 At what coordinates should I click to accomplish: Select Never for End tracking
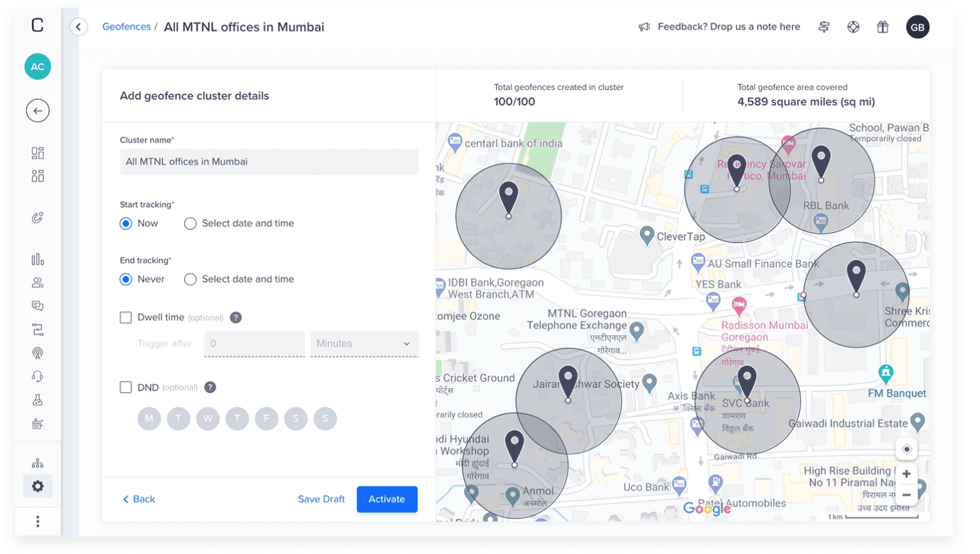tap(126, 279)
